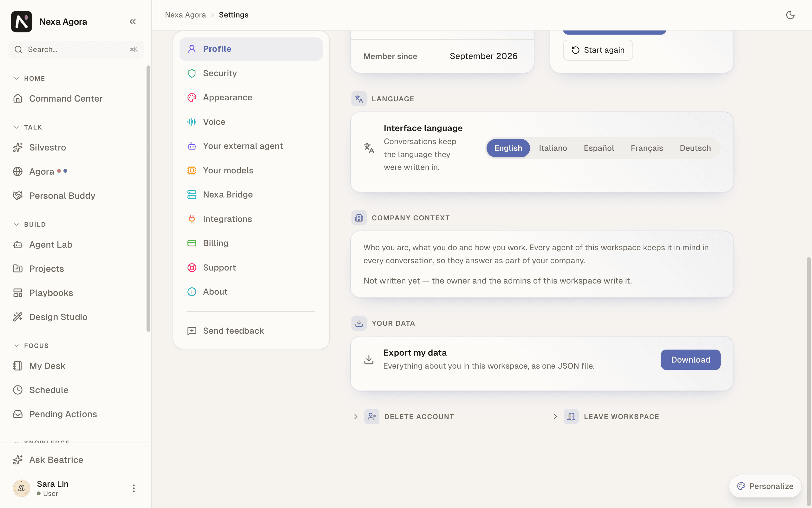Open the Your external agent label
Screen dimensions: 812x508
tap(243, 146)
